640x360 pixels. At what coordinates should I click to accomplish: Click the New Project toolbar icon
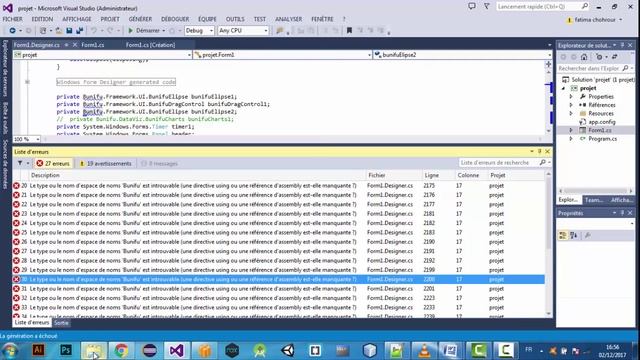43,31
